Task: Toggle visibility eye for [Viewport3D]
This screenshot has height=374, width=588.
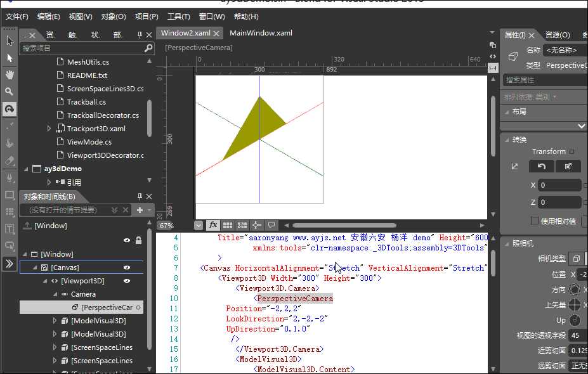Action: pyautogui.click(x=127, y=281)
